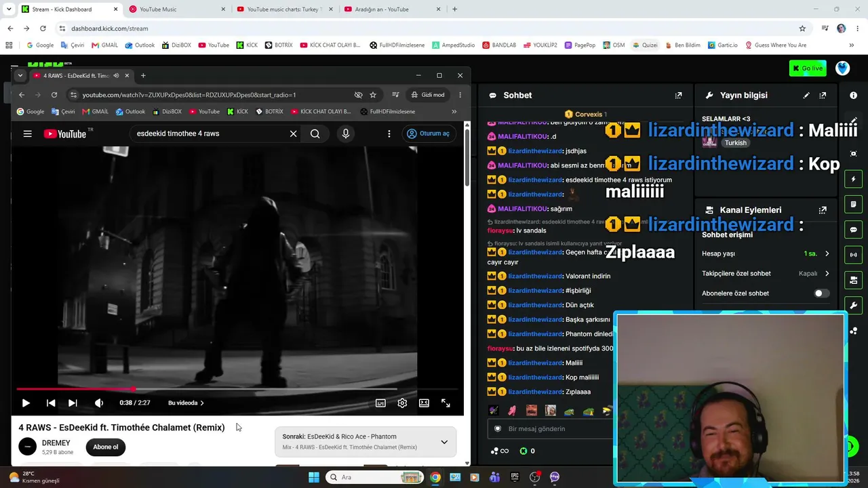Viewport: 868px width, 488px height.
Task: Open Epic Games from the taskbar
Action: pos(515,477)
